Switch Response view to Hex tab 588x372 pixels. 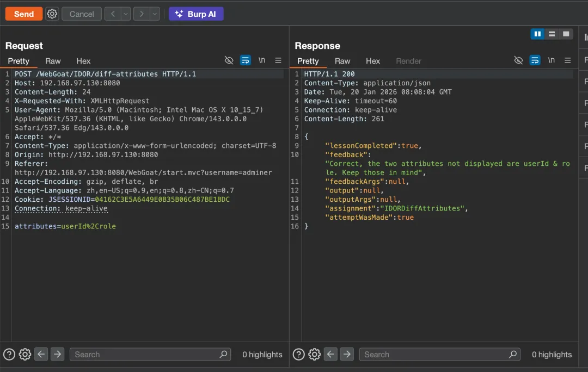pos(373,61)
